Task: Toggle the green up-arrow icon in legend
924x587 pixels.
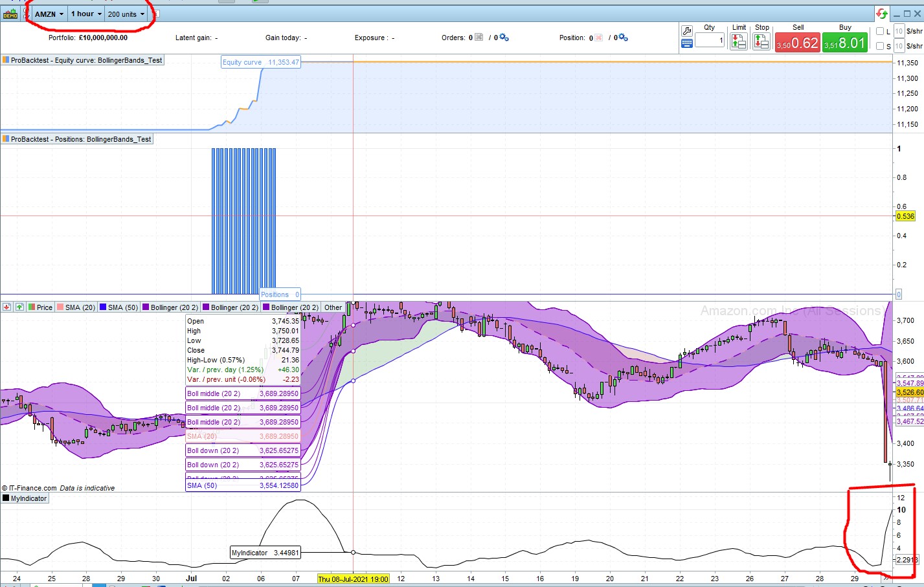Action: 19,307
